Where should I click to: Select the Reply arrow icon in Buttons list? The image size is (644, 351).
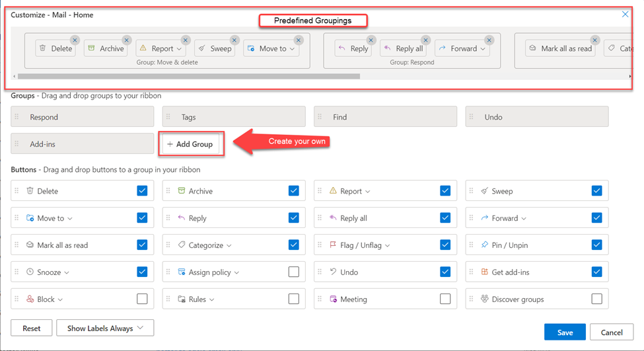coord(181,217)
